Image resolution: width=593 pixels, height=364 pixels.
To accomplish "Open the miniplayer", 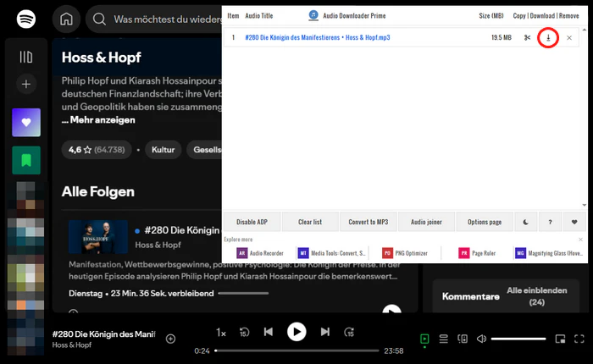I will click(x=560, y=339).
